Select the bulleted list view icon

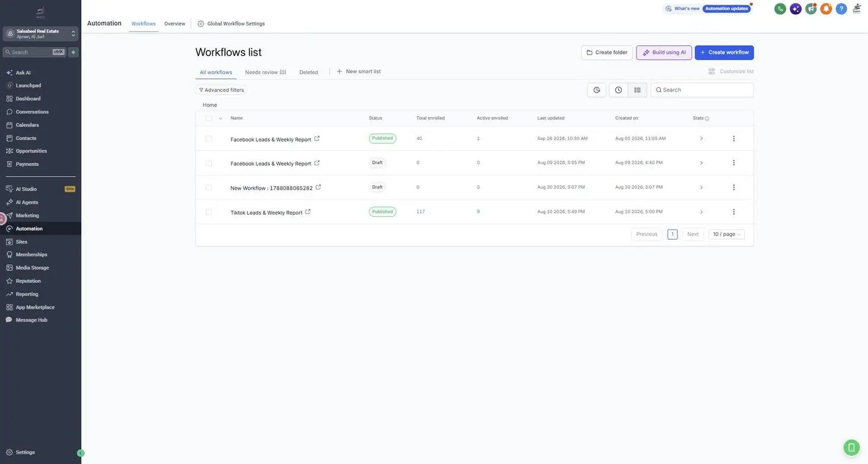[x=637, y=90]
